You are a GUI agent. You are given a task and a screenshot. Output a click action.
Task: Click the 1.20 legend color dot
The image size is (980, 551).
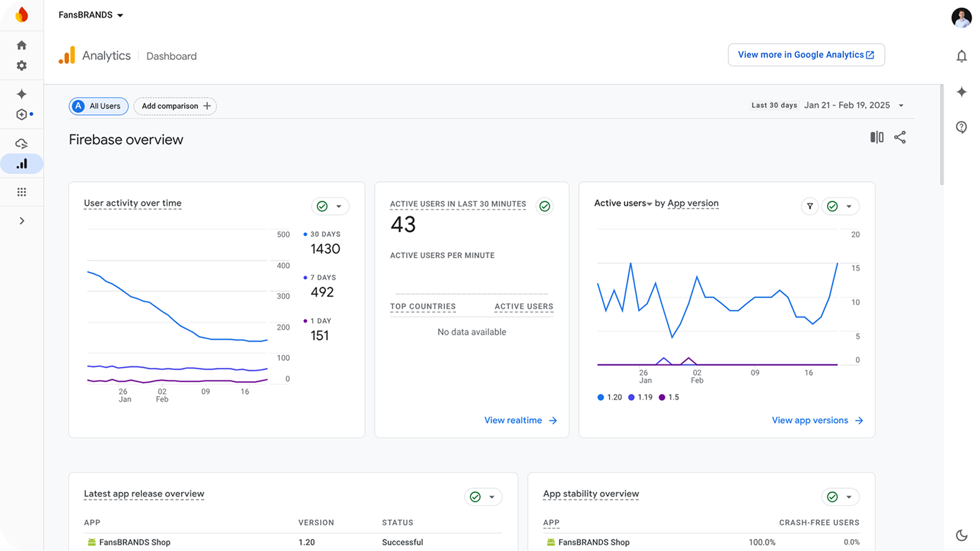[601, 397]
